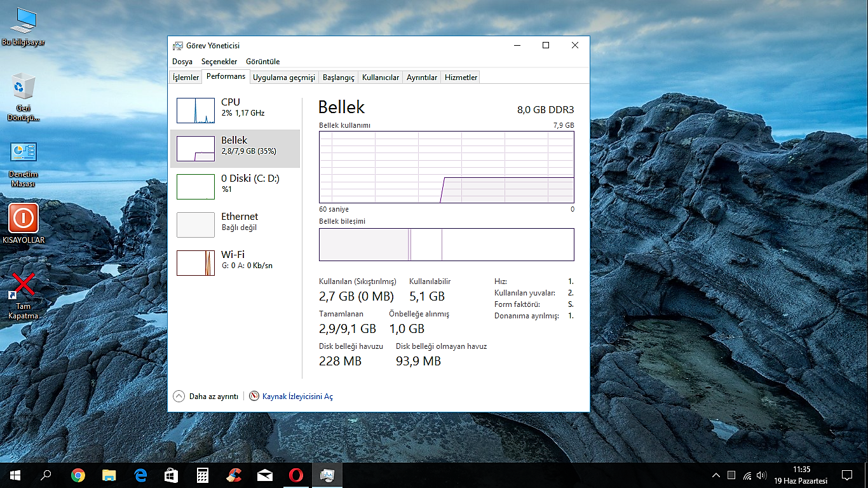Select the CPU performance graph thumbnail

196,111
